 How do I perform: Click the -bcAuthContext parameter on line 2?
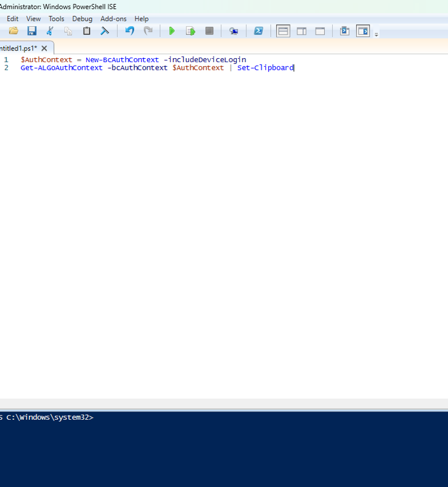tap(137, 68)
